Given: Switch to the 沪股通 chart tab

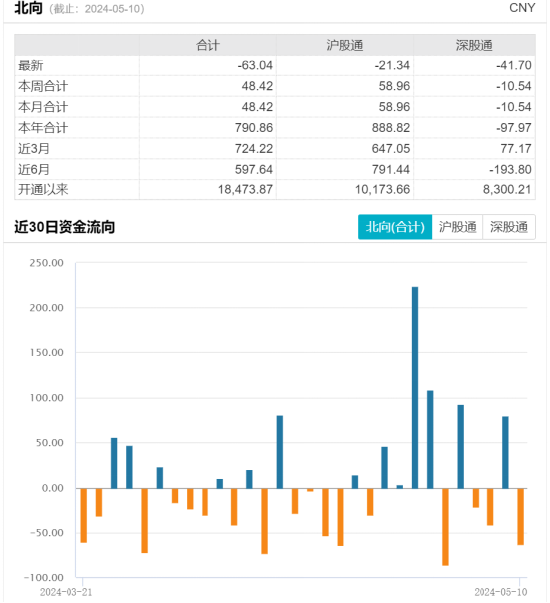Looking at the screenshot, I should pos(457,227).
